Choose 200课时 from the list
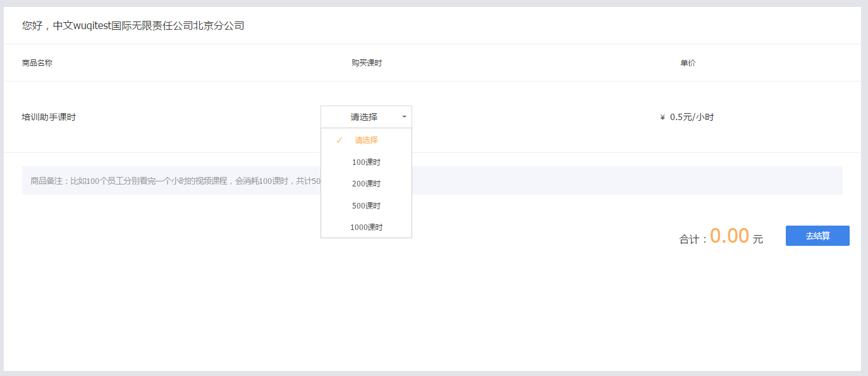Viewport: 868px width, 376px height. (x=366, y=184)
